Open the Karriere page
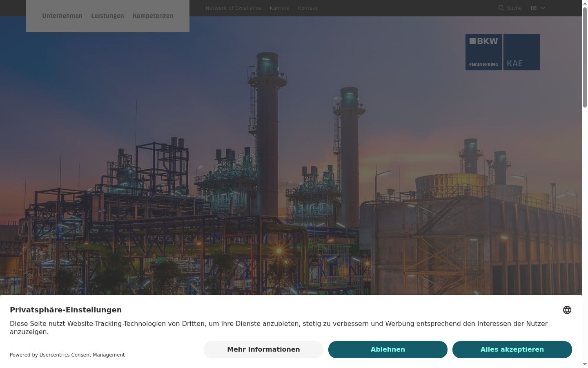 click(279, 8)
